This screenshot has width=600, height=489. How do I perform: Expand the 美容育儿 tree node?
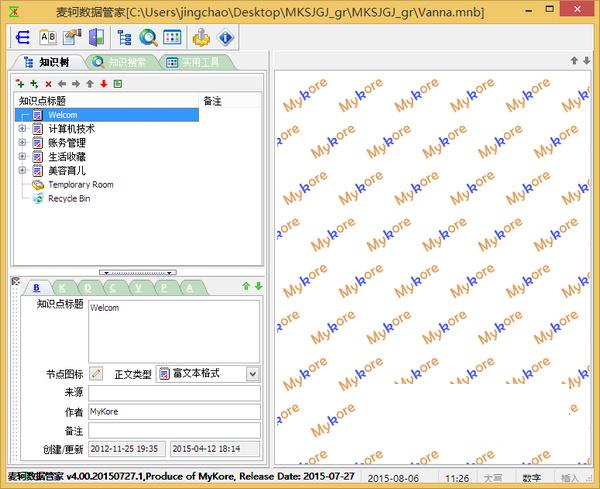tap(22, 171)
